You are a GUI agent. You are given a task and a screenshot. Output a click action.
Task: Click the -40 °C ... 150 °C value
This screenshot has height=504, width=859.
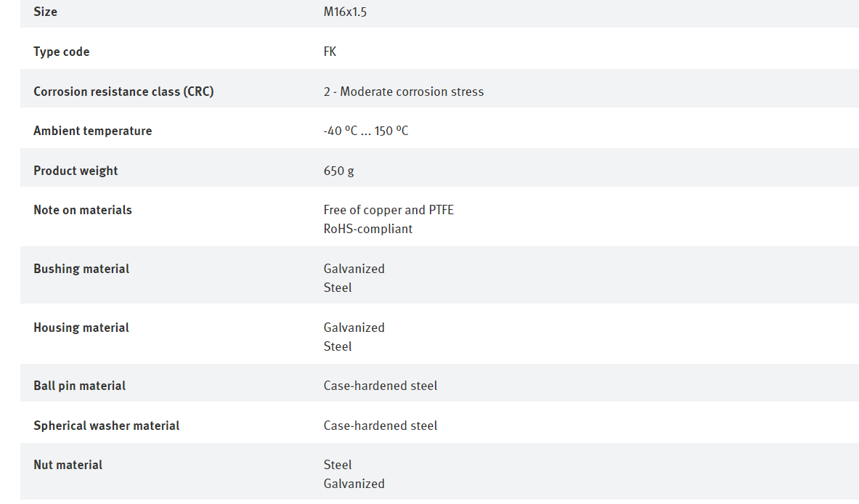click(366, 131)
